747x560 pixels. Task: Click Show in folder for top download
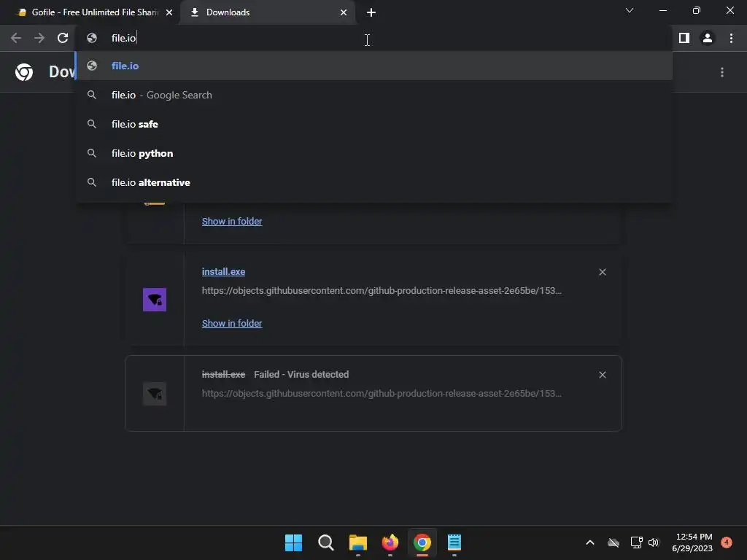[x=232, y=222]
